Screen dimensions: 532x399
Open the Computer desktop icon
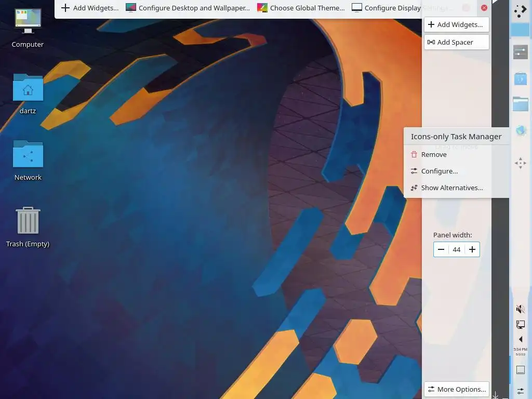(28, 29)
